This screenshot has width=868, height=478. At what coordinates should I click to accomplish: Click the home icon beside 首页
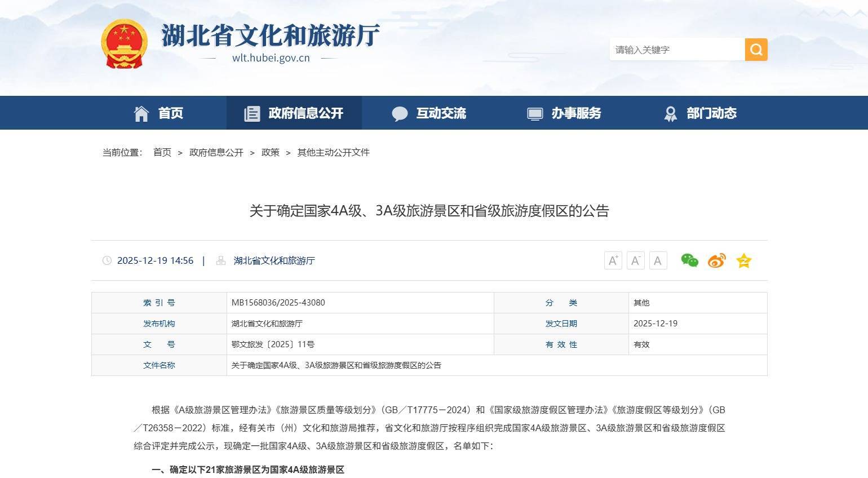(x=142, y=113)
